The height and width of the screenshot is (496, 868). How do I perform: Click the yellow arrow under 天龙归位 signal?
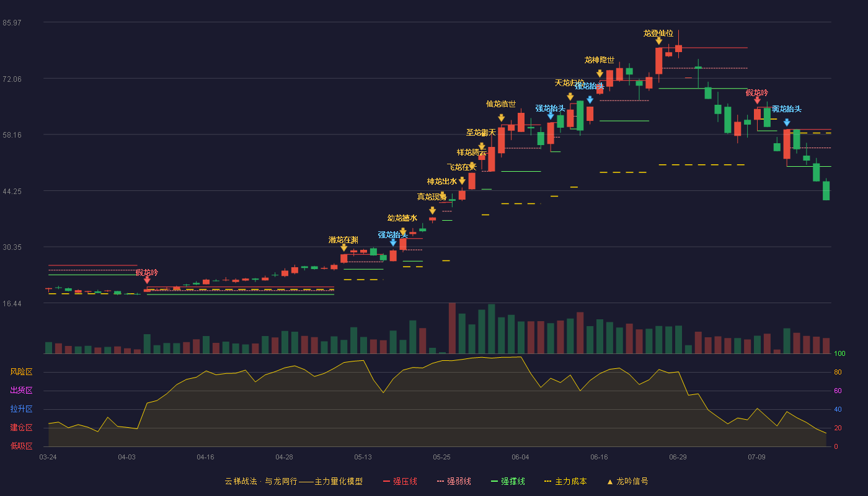tap(570, 97)
